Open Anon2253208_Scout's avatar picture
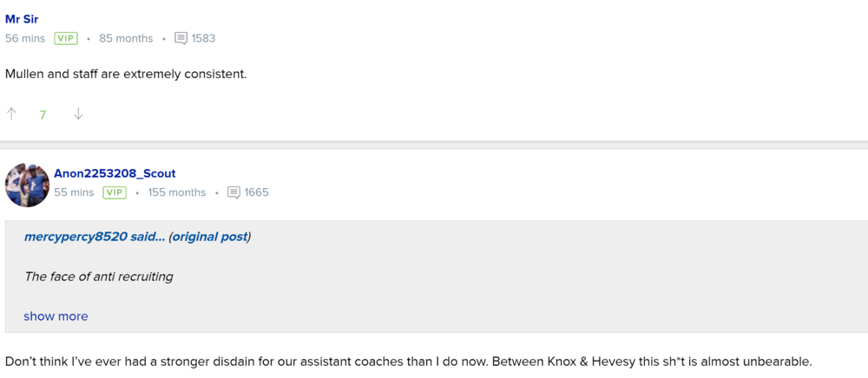 [27, 185]
